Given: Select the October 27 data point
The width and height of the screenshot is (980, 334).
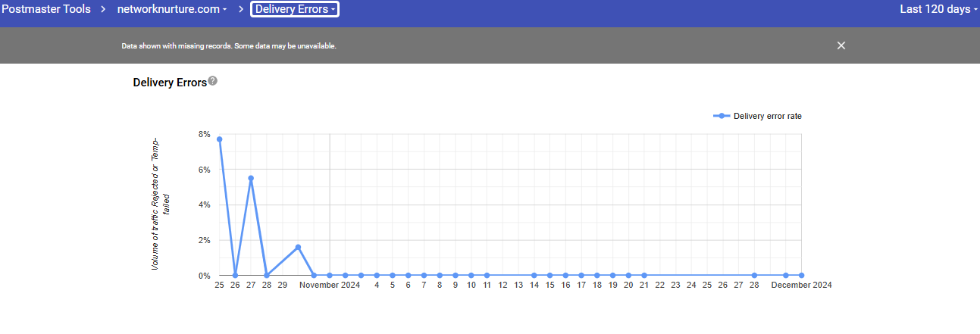Looking at the screenshot, I should click(251, 178).
